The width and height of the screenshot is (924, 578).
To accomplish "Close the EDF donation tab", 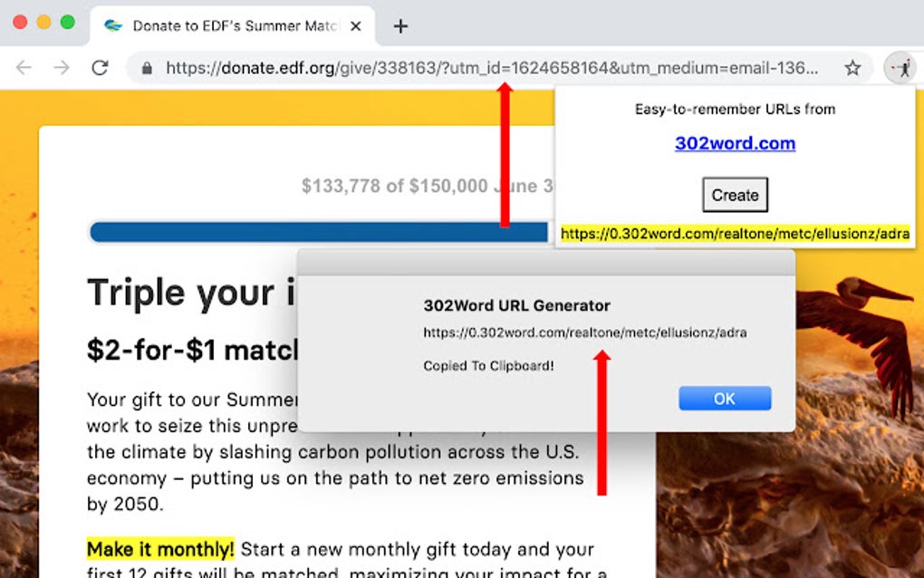I will click(357, 26).
